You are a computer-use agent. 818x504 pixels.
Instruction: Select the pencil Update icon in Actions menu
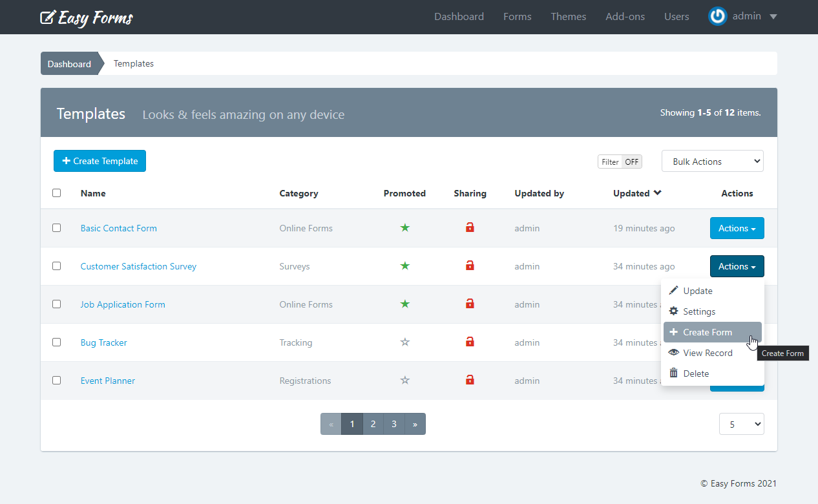point(675,290)
